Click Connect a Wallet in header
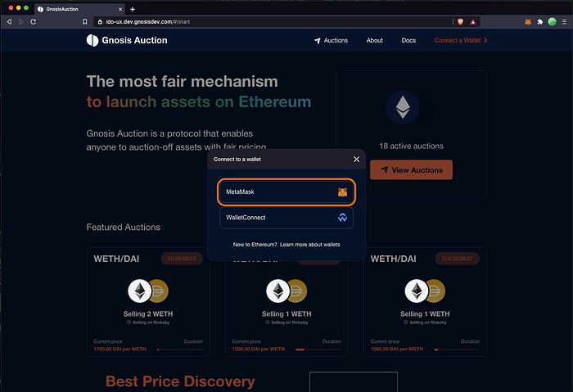 coord(460,41)
